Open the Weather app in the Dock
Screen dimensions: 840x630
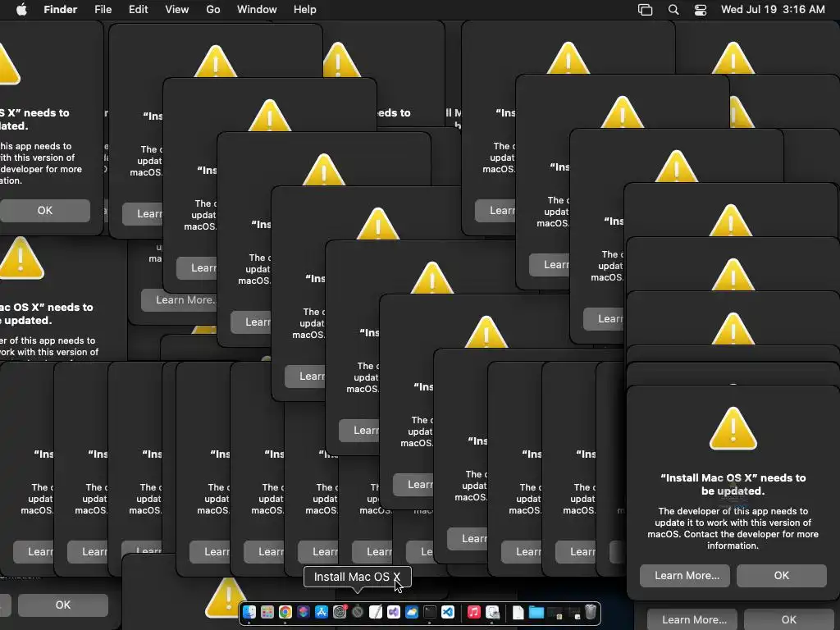412,612
